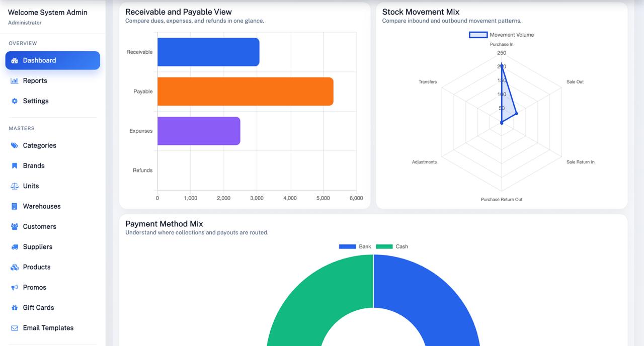The image size is (644, 346).
Task: Hide the Bank series via its legend
Action: (x=355, y=246)
